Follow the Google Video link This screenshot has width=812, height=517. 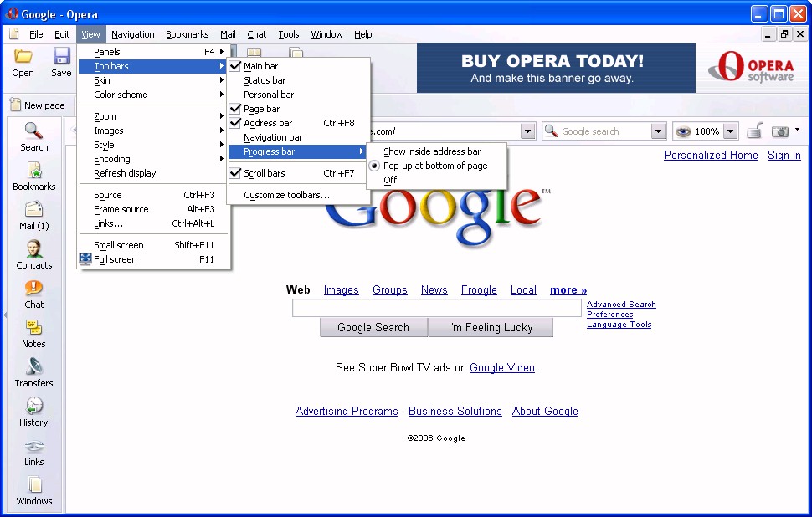click(x=501, y=367)
